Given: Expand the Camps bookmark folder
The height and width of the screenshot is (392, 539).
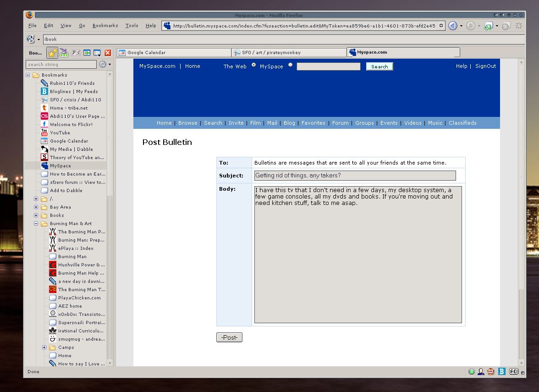Looking at the screenshot, I should point(44,348).
